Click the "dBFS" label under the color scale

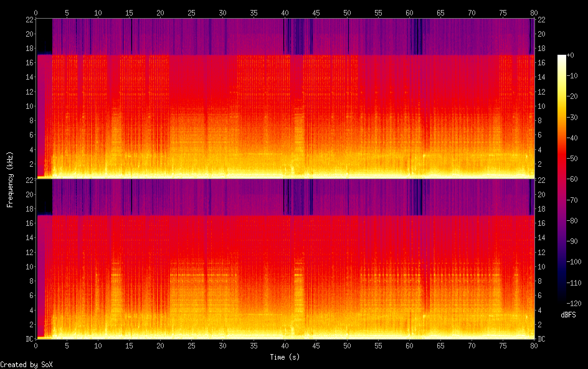pyautogui.click(x=568, y=315)
